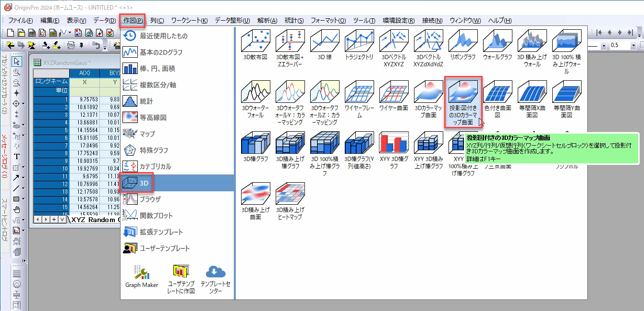Click ユーザテンプレートに作図 button

click(182, 279)
